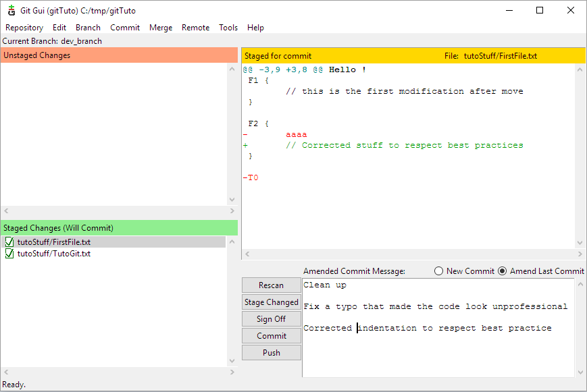Click the Commit button
587x392 pixels.
click(272, 335)
